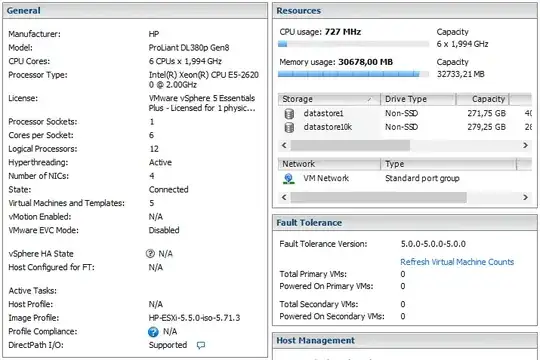Sort by the Drive Type column header
This screenshot has width=540, height=360.
[x=418, y=99]
